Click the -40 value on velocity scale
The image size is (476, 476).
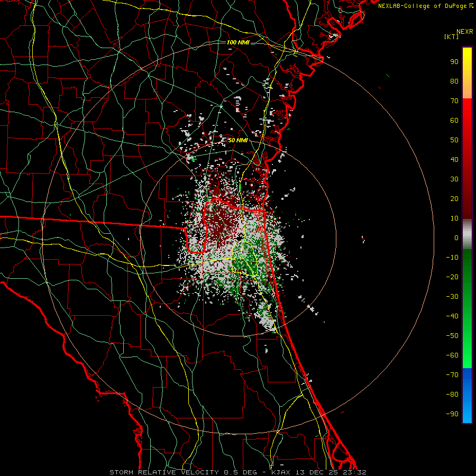coord(452,316)
